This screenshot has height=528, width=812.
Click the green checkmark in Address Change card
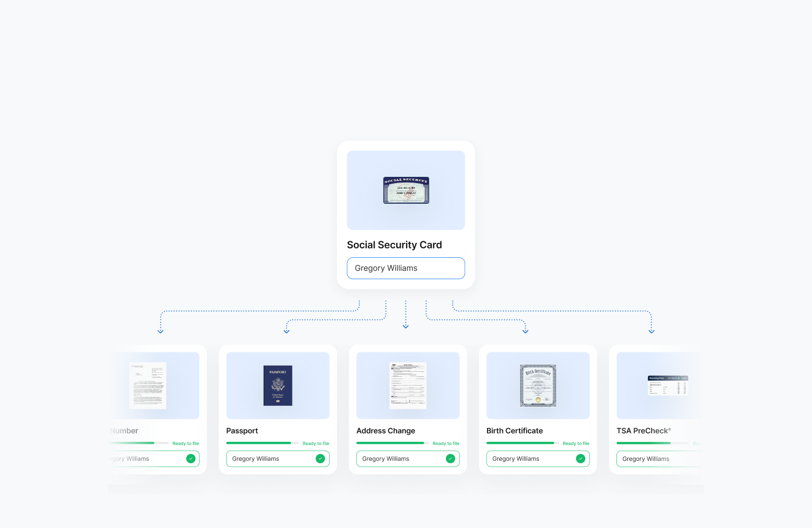[450, 458]
